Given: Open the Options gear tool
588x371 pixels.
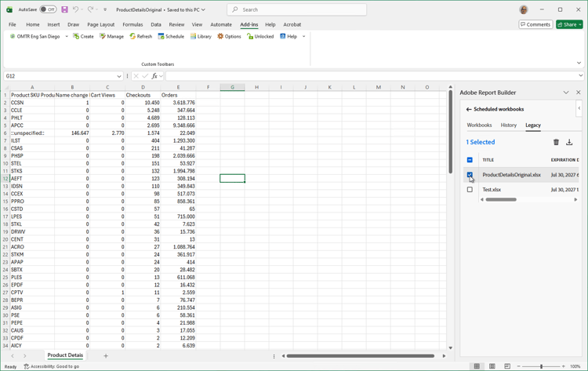Looking at the screenshot, I should tap(229, 36).
